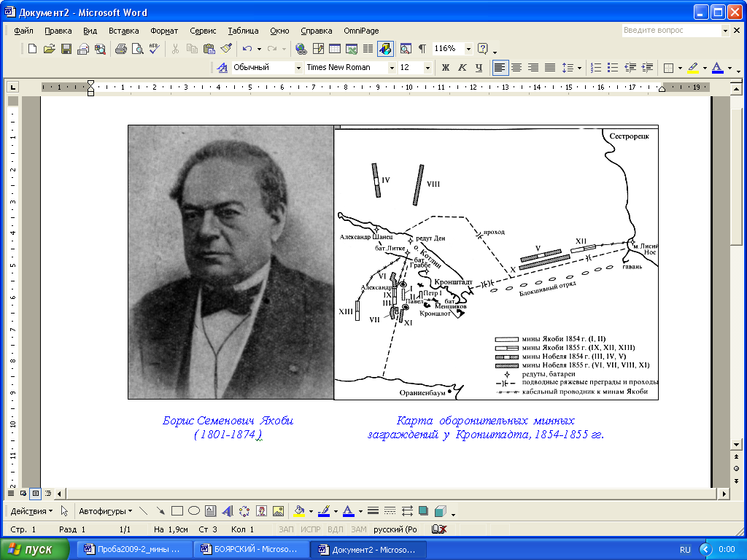Screen dimensions: 747x560
Task: Paste from clipboard
Action: click(209, 49)
